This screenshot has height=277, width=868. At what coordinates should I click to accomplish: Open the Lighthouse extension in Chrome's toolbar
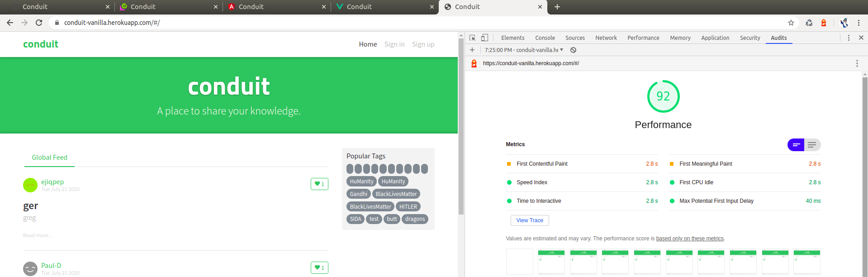[824, 23]
